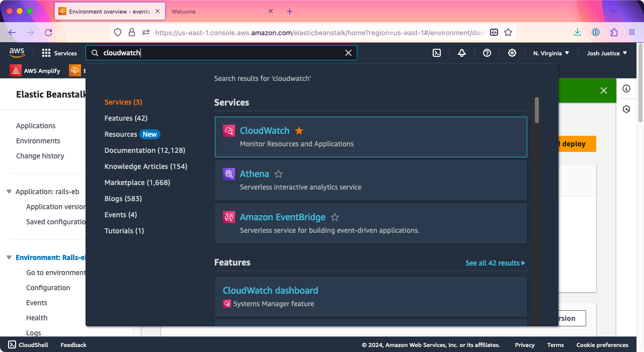Open the browser downloads panel
Viewport: 644px width, 352px height.
point(578,32)
